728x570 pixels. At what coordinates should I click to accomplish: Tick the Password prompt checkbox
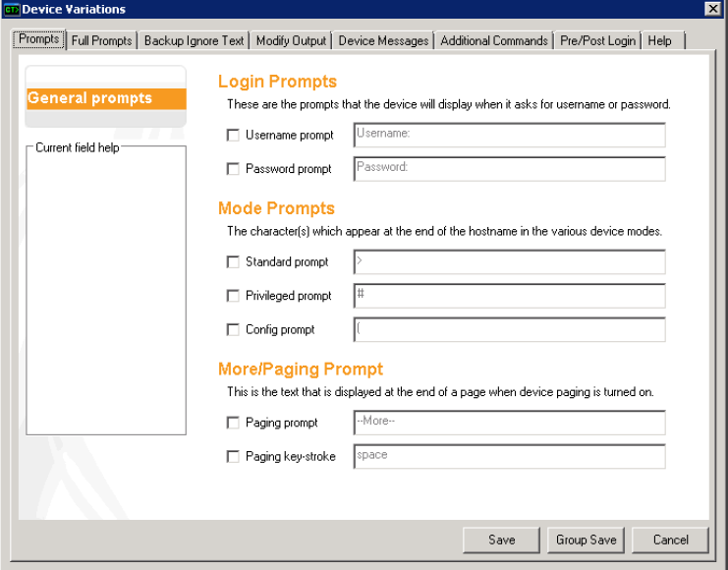tap(233, 169)
